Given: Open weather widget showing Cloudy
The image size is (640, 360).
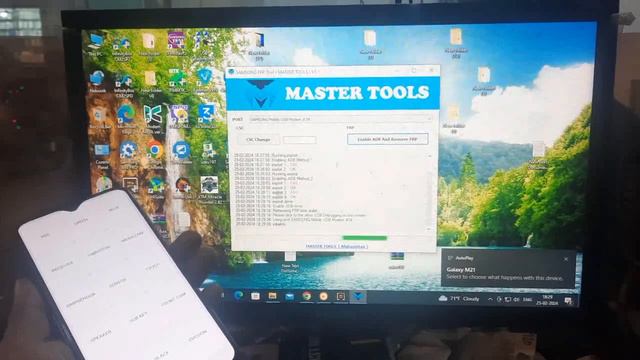Looking at the screenshot, I should 459,299.
